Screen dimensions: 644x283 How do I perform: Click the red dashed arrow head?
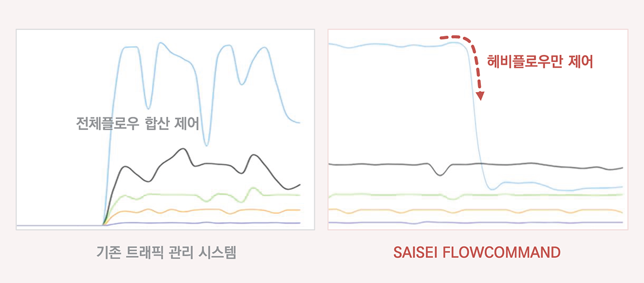coord(480,97)
